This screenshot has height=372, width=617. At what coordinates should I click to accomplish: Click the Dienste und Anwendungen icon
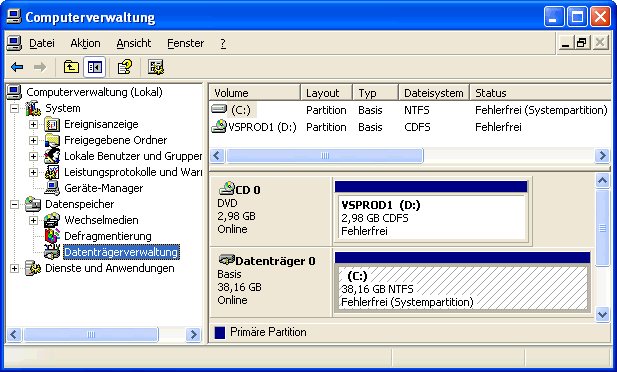(33, 268)
